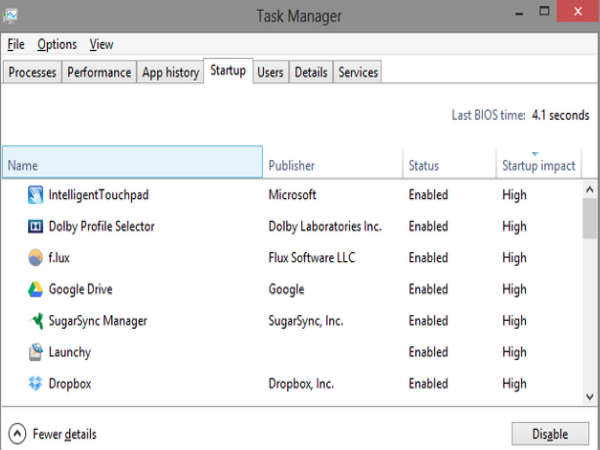Image resolution: width=600 pixels, height=450 pixels.
Task: Click the SugarSync Manager icon
Action: tap(37, 321)
